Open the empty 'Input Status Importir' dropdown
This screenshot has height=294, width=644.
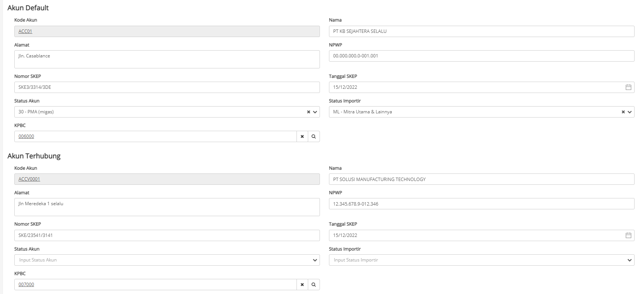click(481, 260)
